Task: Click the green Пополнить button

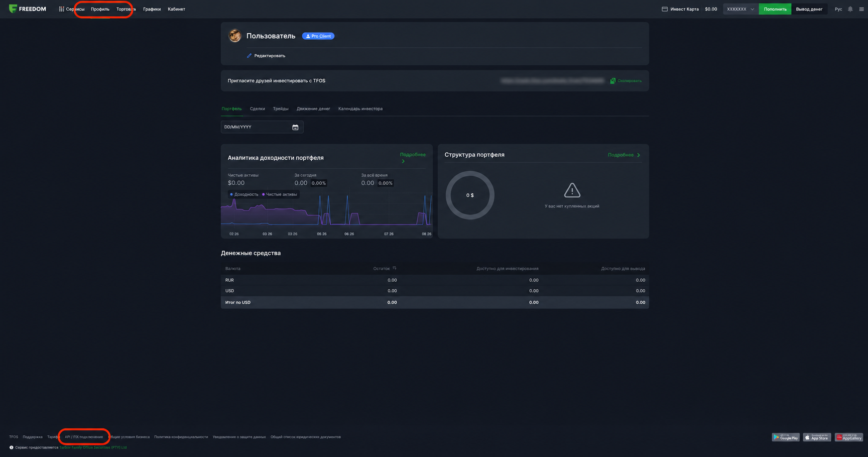Action: 775,9
